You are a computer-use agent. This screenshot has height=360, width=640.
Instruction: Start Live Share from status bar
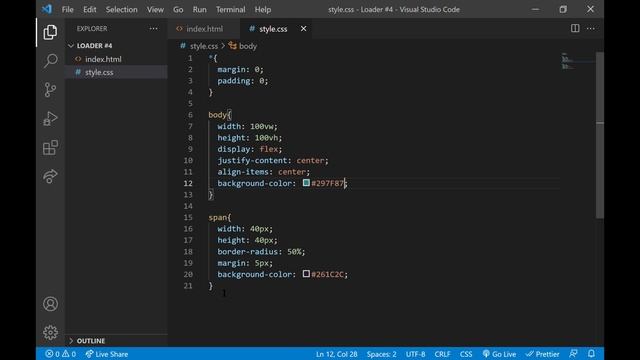107,354
